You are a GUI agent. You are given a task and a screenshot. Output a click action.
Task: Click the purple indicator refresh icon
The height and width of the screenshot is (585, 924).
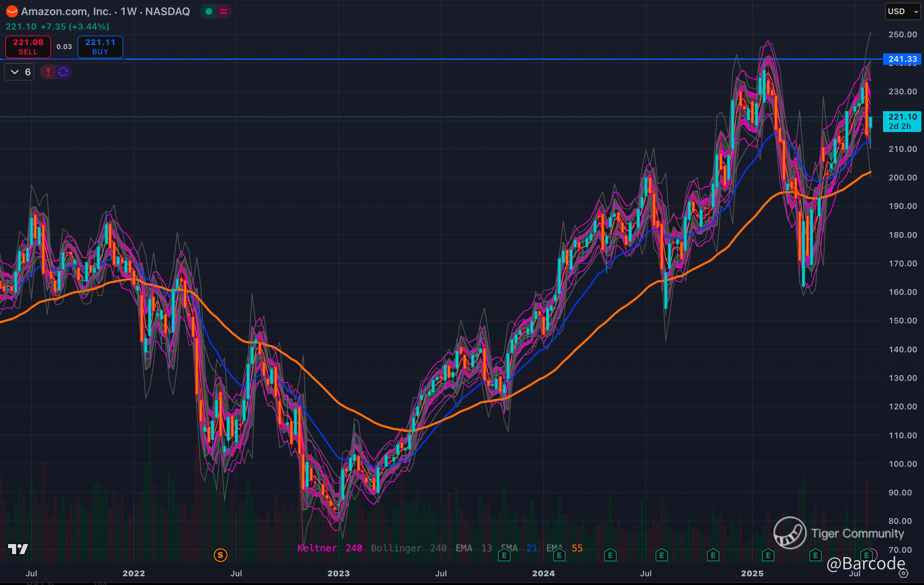point(63,72)
